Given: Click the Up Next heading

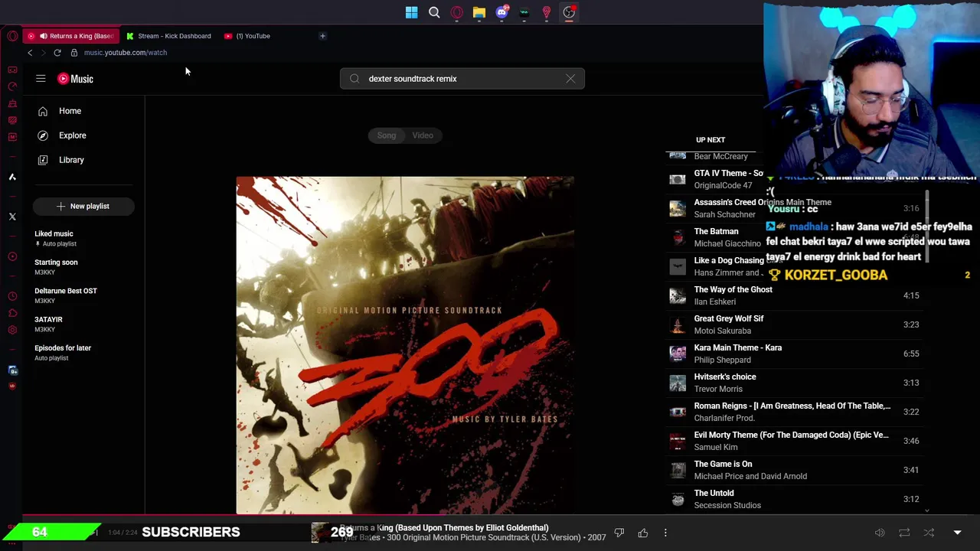Looking at the screenshot, I should click(710, 140).
